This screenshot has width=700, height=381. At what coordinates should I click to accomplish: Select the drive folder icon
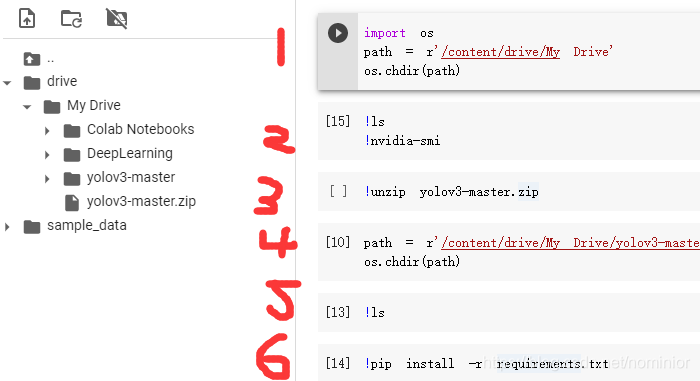[32, 83]
